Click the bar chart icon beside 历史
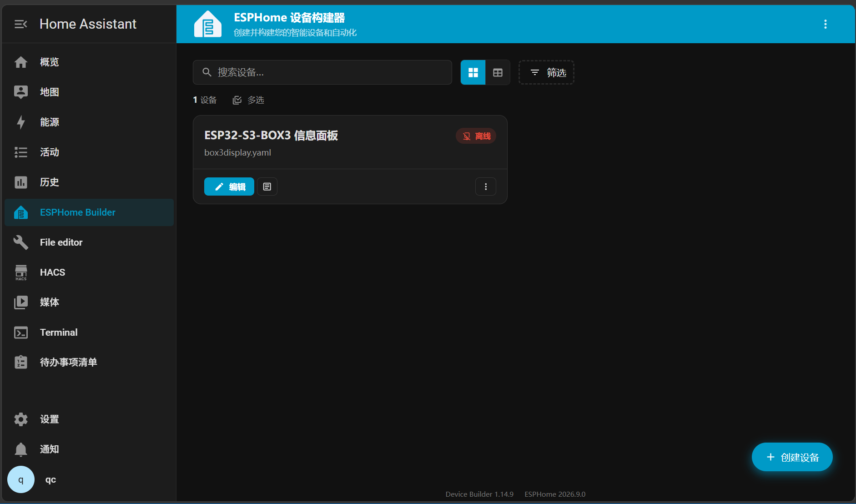The height and width of the screenshot is (504, 856). pyautogui.click(x=21, y=182)
